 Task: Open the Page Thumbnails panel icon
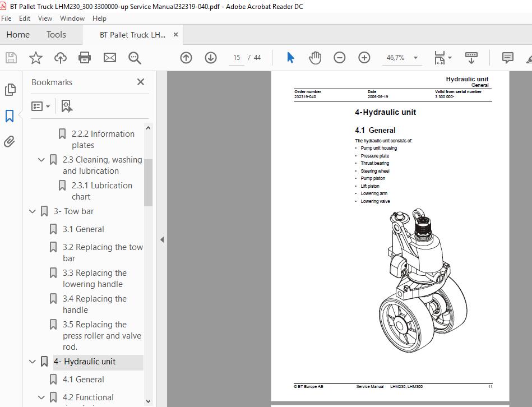click(x=10, y=90)
